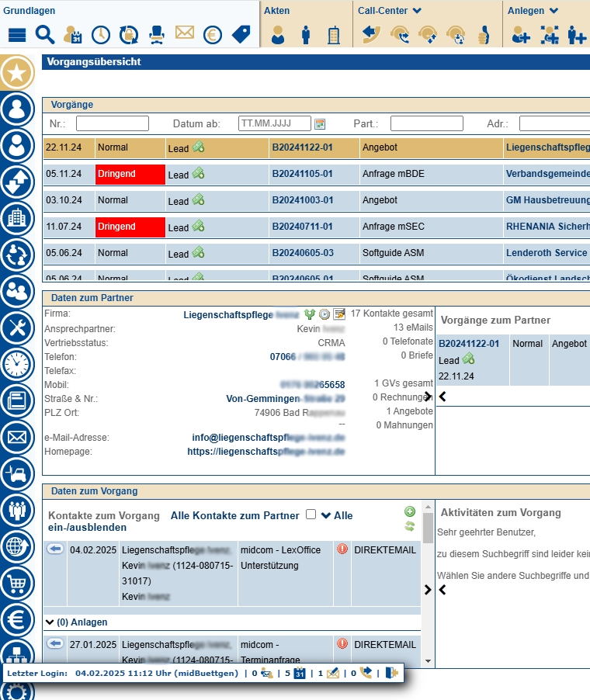
Task: Click left chevron in Aktivitäten zum Vorgang panel
Action: pos(442,590)
